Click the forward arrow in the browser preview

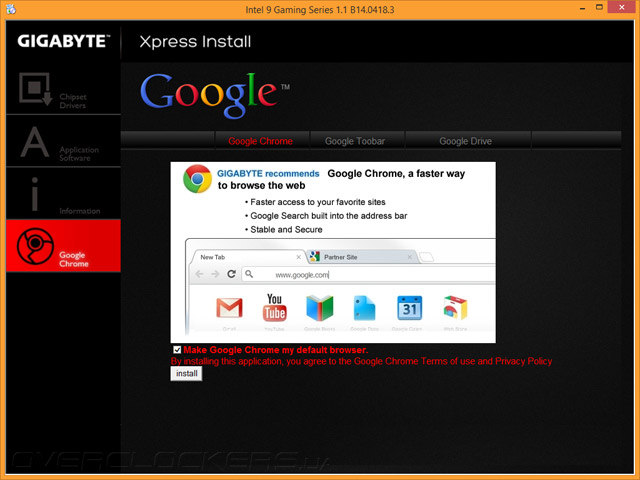pos(215,274)
